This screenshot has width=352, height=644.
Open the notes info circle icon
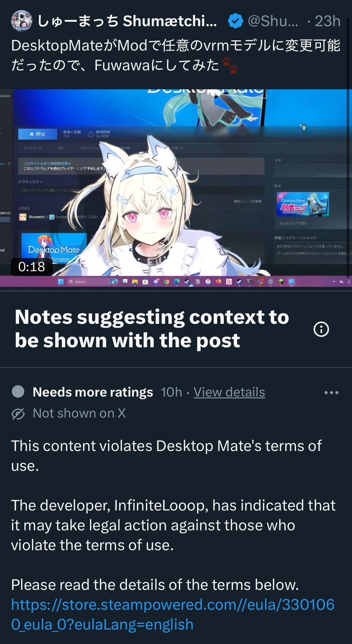(321, 329)
